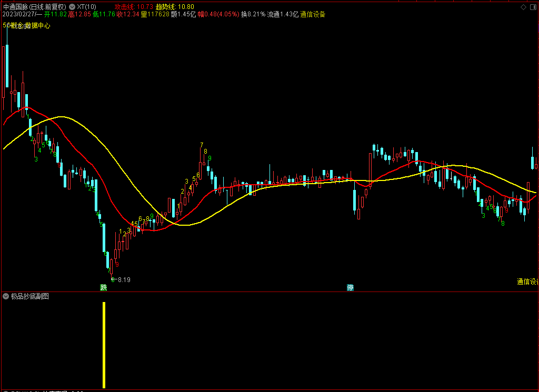Open the XT(10) indicator dropdown arrow
539x392 pixels.
click(72, 7)
